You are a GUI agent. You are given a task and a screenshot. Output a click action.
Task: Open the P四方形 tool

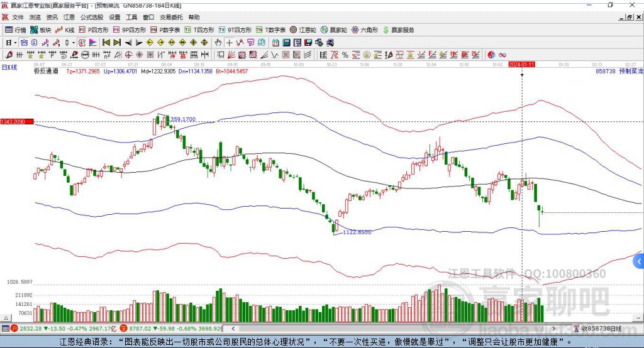(x=94, y=30)
